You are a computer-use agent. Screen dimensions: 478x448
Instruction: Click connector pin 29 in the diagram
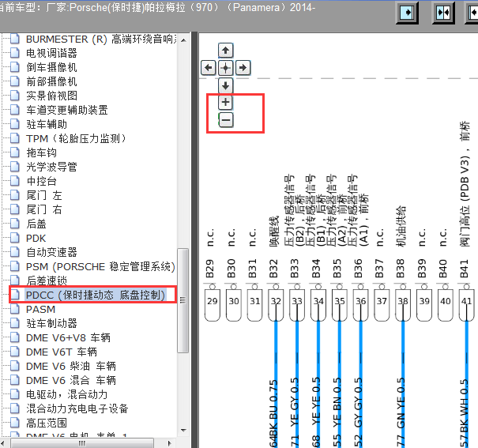pos(213,304)
